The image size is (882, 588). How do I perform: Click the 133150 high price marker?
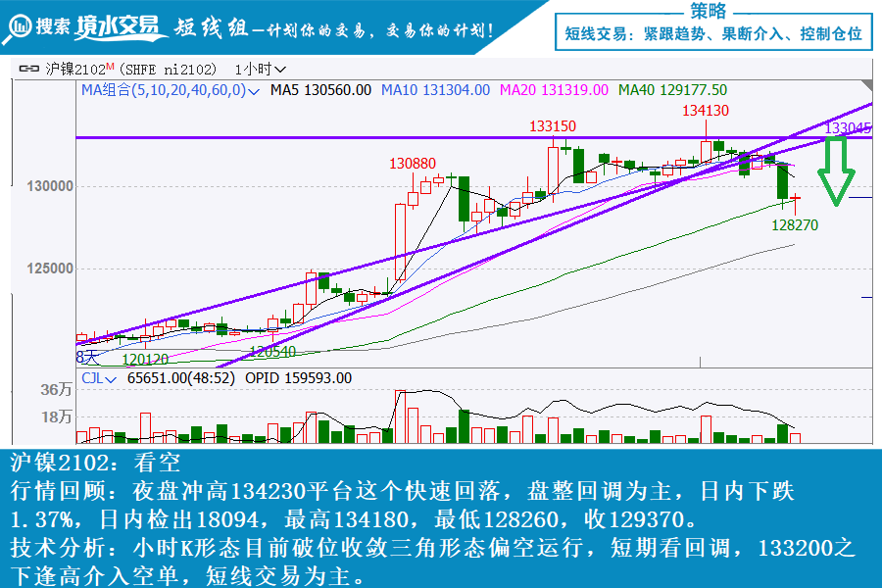(x=553, y=125)
